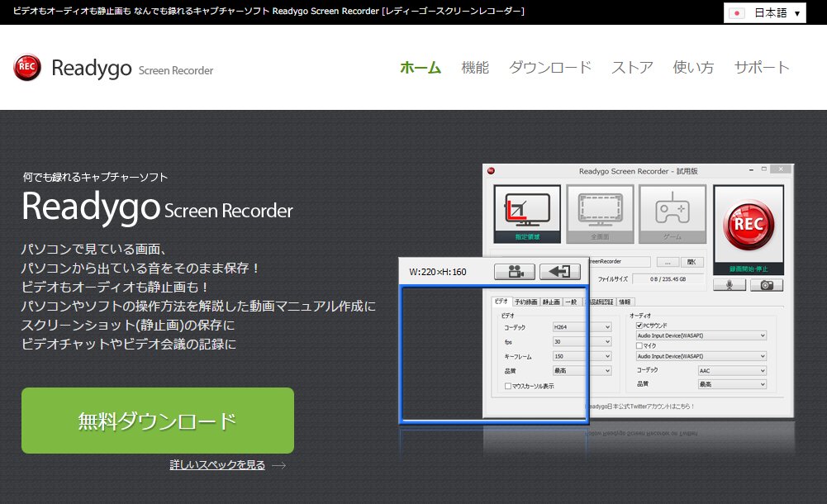Screen dimensions: 827x504
Task: Click the save path input field
Action: click(619, 261)
